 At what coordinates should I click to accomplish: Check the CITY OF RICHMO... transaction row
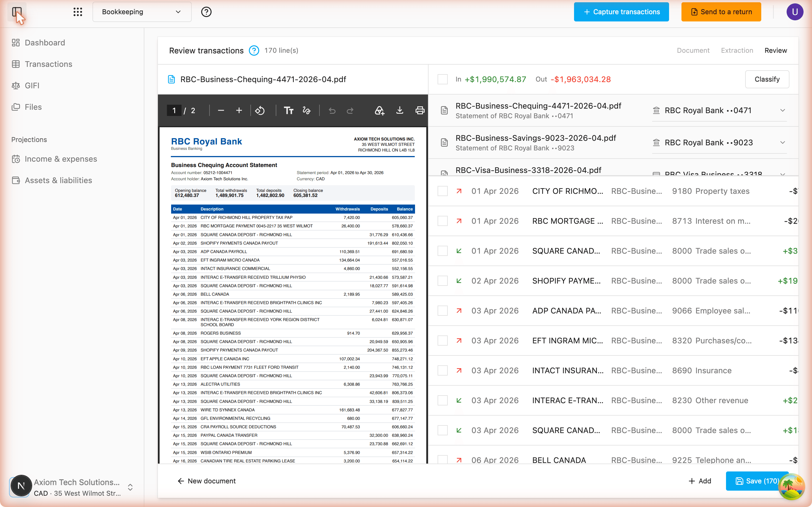(x=443, y=191)
